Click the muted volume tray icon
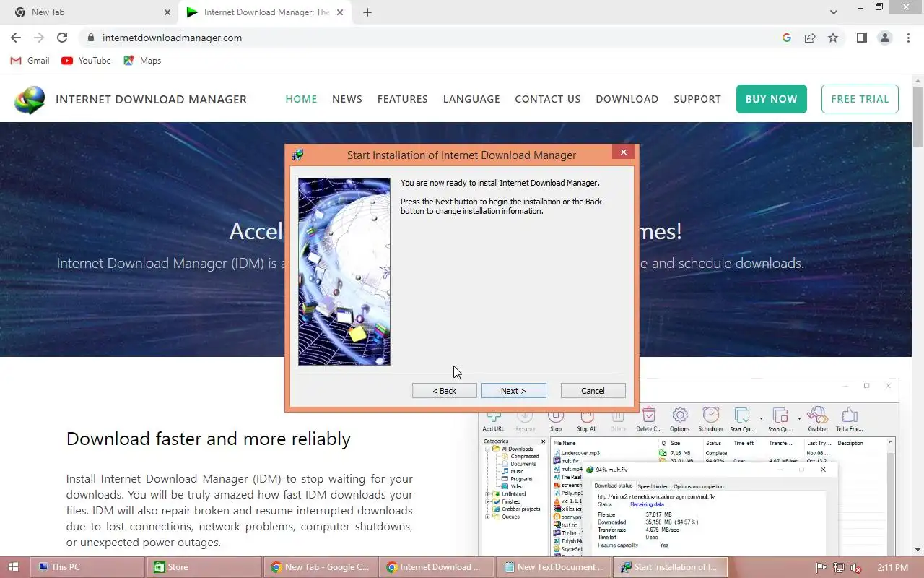 point(856,567)
